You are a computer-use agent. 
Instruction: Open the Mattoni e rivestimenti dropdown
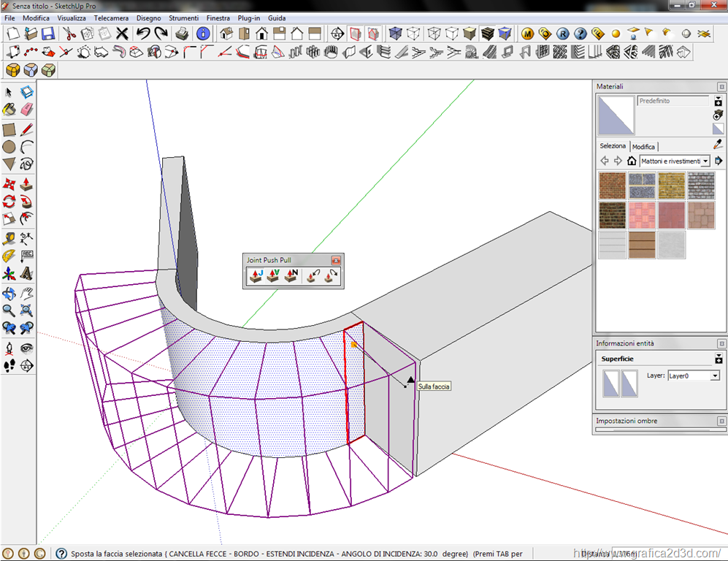tap(705, 161)
